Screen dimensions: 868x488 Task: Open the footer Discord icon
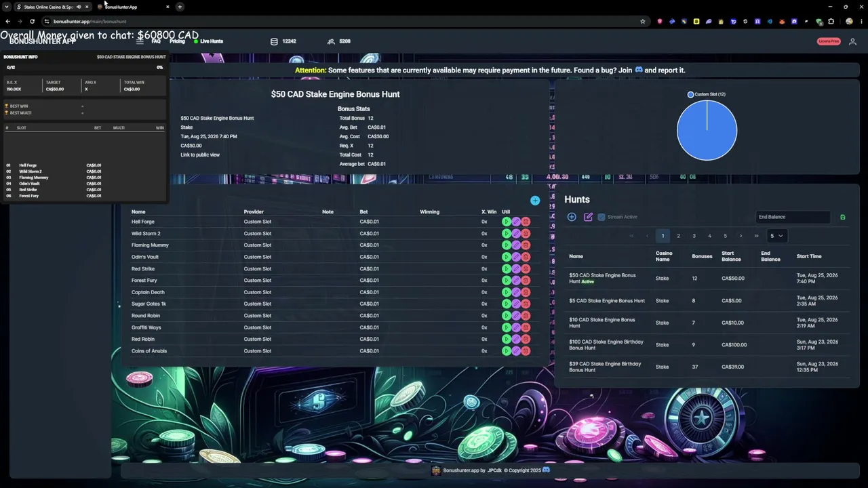pyautogui.click(x=546, y=470)
